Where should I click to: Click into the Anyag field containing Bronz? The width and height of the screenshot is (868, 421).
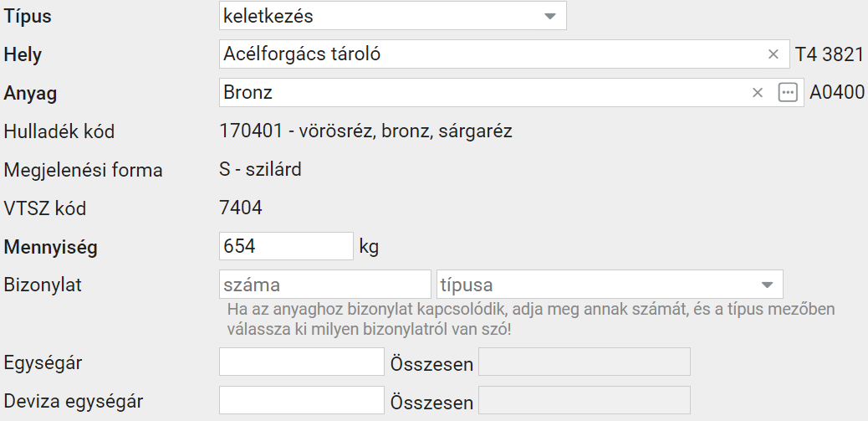click(x=512, y=93)
